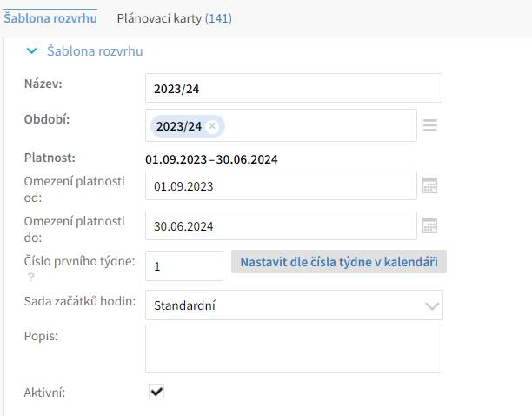Click the Číslo prvního týdne number field
The width and height of the screenshot is (532, 416).
coord(184,266)
